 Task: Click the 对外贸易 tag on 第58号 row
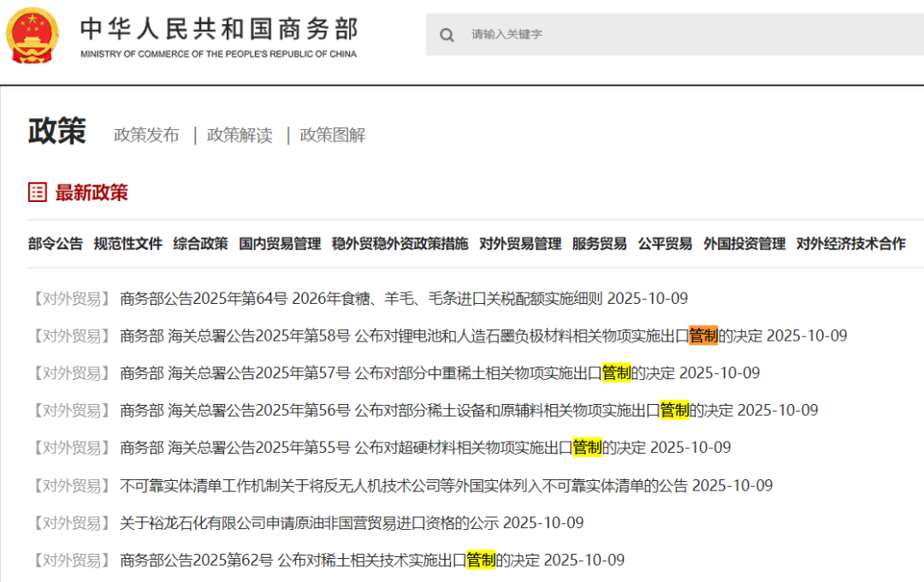point(72,336)
